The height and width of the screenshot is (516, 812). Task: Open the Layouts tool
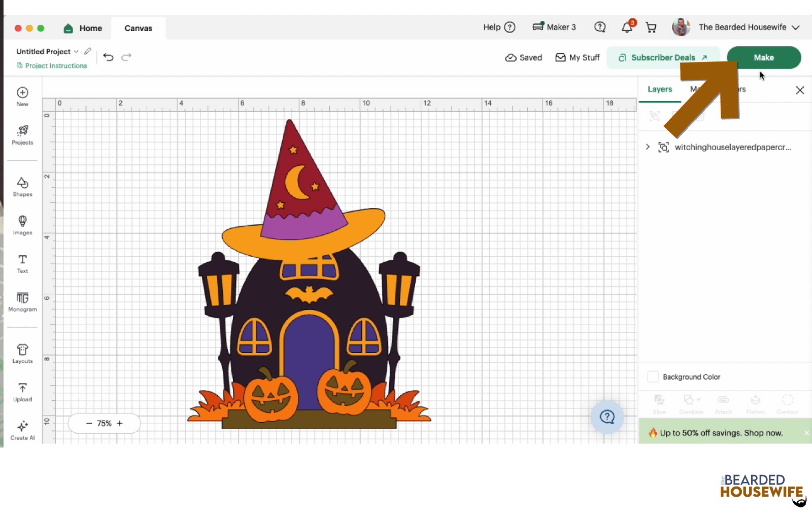22,354
